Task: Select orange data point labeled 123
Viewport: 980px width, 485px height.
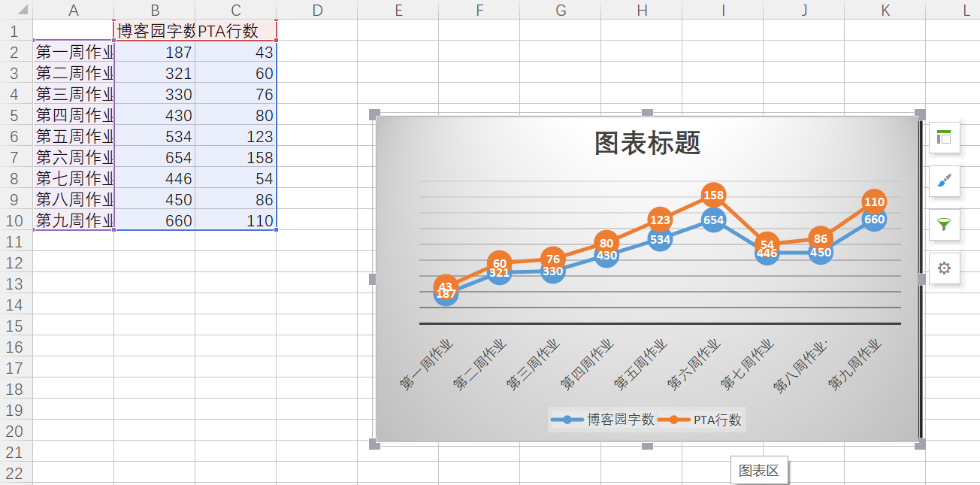Action: (659, 220)
